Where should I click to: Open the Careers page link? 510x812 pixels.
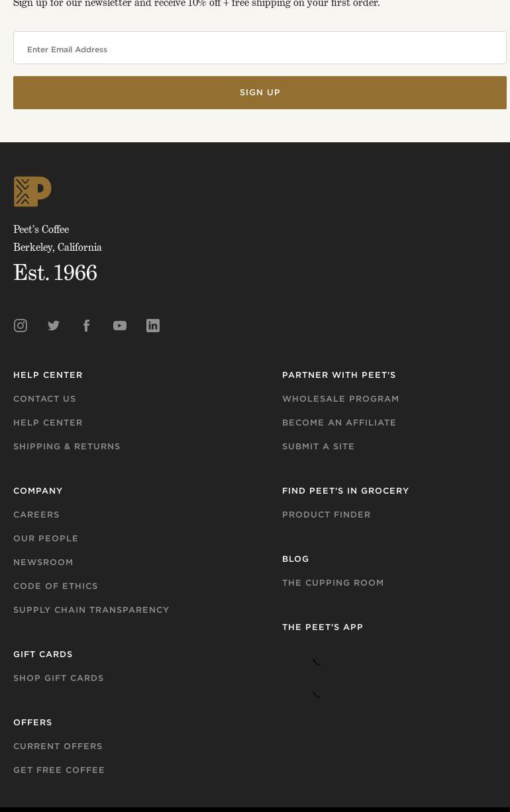pos(36,514)
